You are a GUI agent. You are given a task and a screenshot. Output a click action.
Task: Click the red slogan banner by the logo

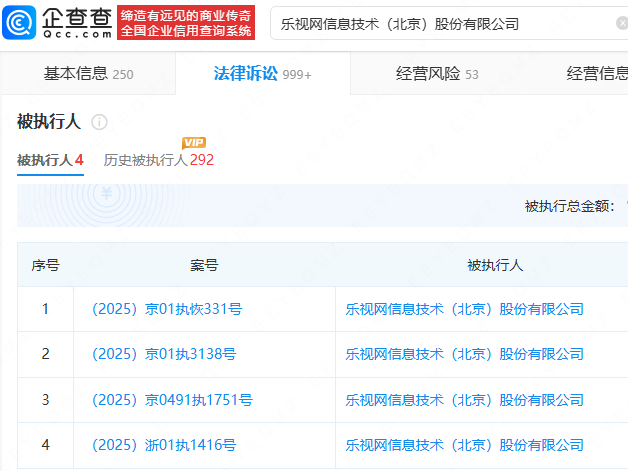[x=187, y=21]
